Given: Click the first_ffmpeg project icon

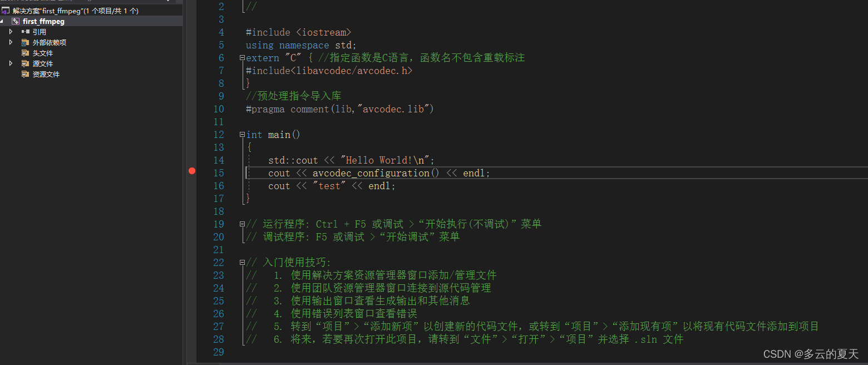Looking at the screenshot, I should pos(16,22).
